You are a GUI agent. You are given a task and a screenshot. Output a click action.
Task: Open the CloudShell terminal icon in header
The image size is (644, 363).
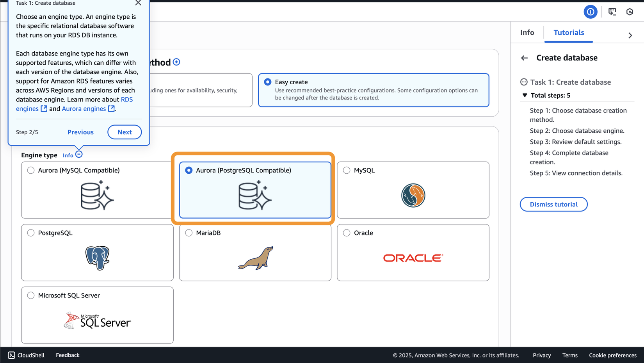tap(612, 12)
